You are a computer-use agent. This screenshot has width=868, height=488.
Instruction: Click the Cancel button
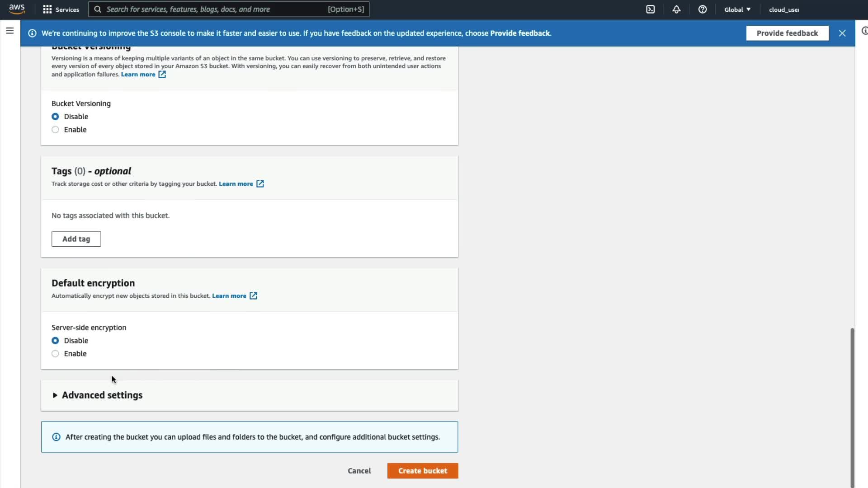tap(359, 471)
